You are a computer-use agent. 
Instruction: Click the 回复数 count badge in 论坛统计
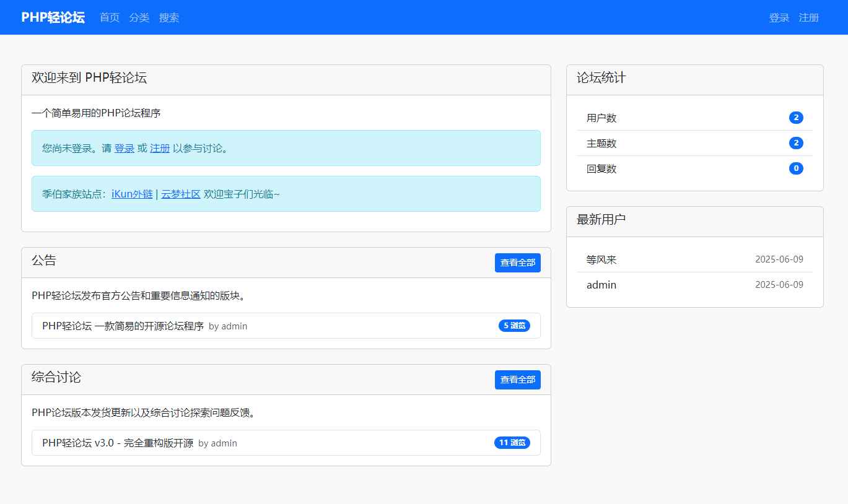[x=796, y=168]
